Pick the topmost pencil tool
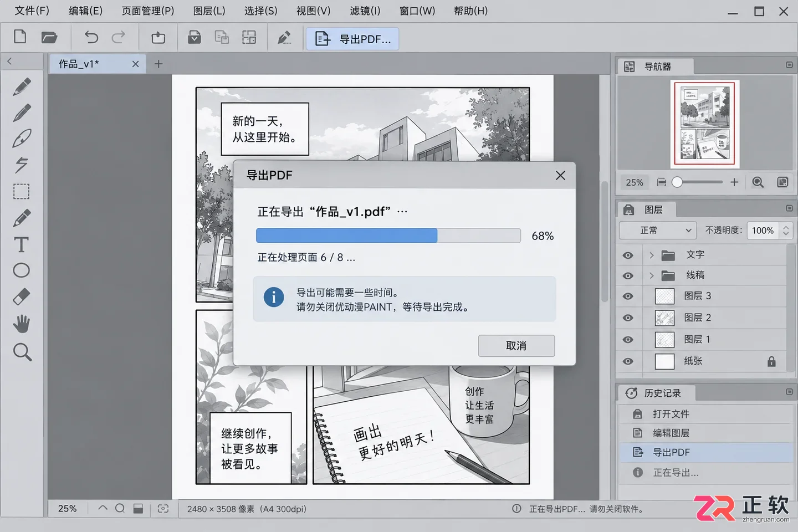This screenshot has width=798, height=532. 22,87
